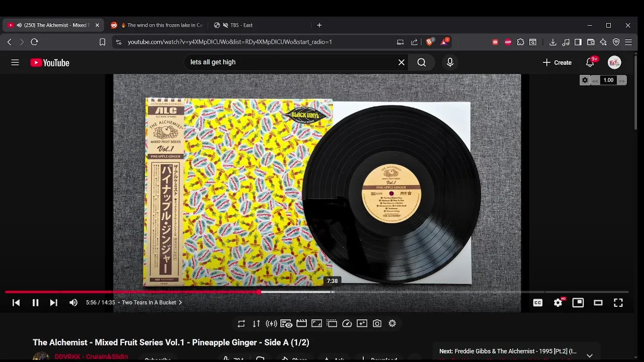
Task: Open the notifications bell
Action: pos(590,62)
